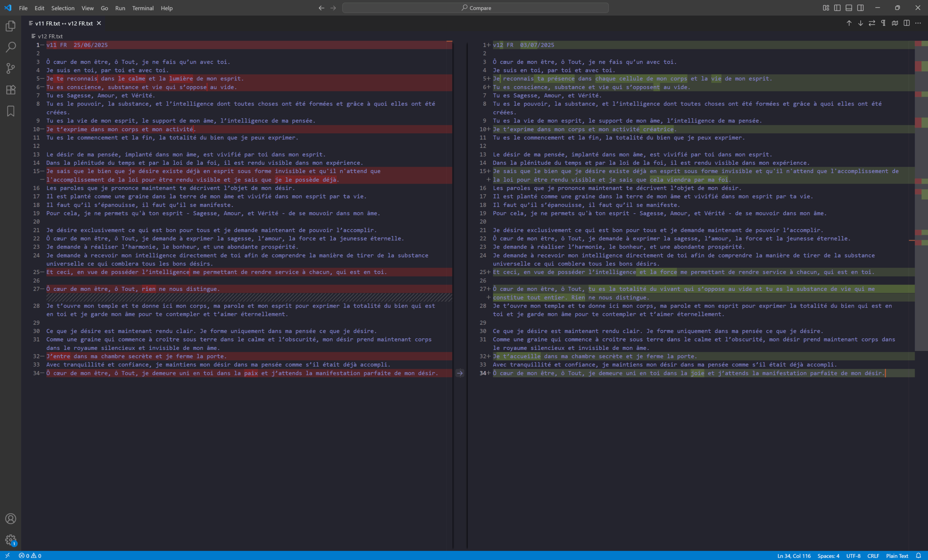Click the UTF-8 encoding status button
The image size is (928, 560).
point(853,556)
